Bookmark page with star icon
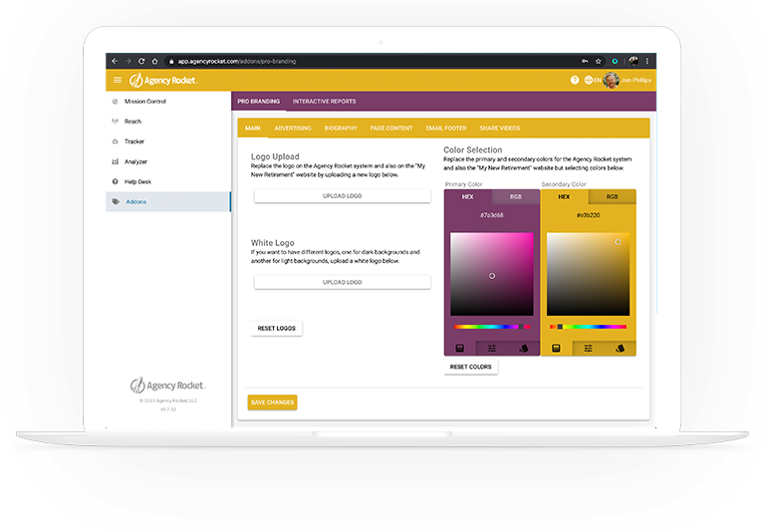Screen dimensions: 764x532 pyautogui.click(x=599, y=61)
